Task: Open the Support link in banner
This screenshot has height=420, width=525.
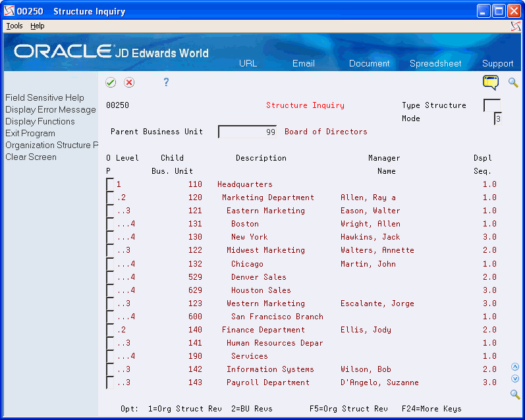Action: click(497, 63)
